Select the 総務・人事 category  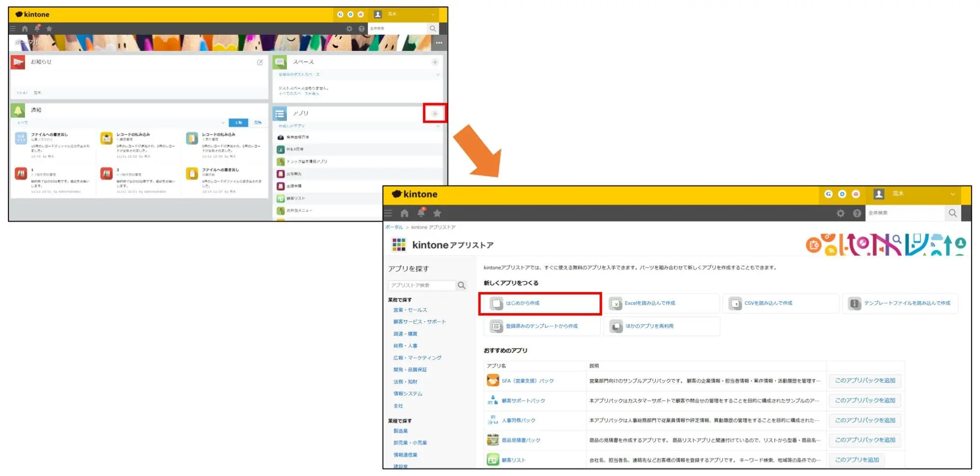click(x=405, y=346)
